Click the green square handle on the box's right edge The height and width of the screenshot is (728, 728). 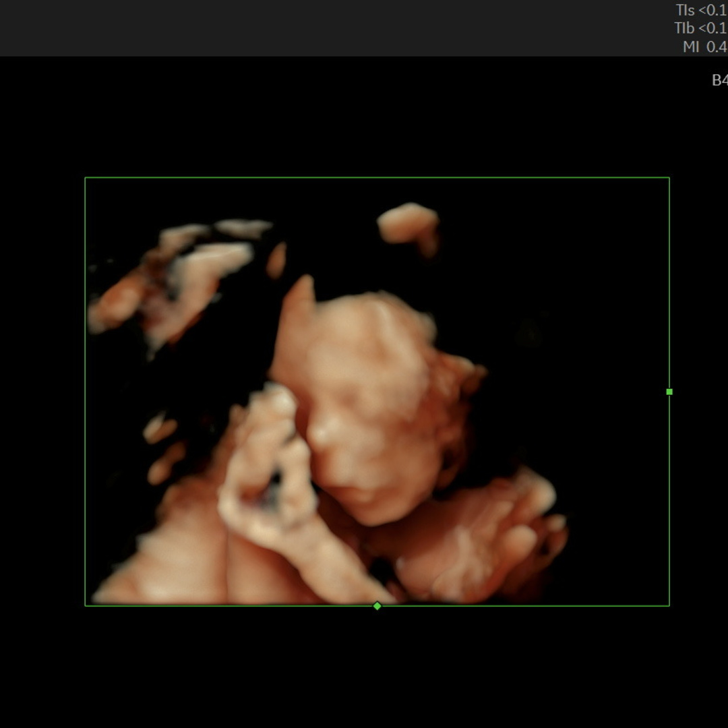point(669,392)
